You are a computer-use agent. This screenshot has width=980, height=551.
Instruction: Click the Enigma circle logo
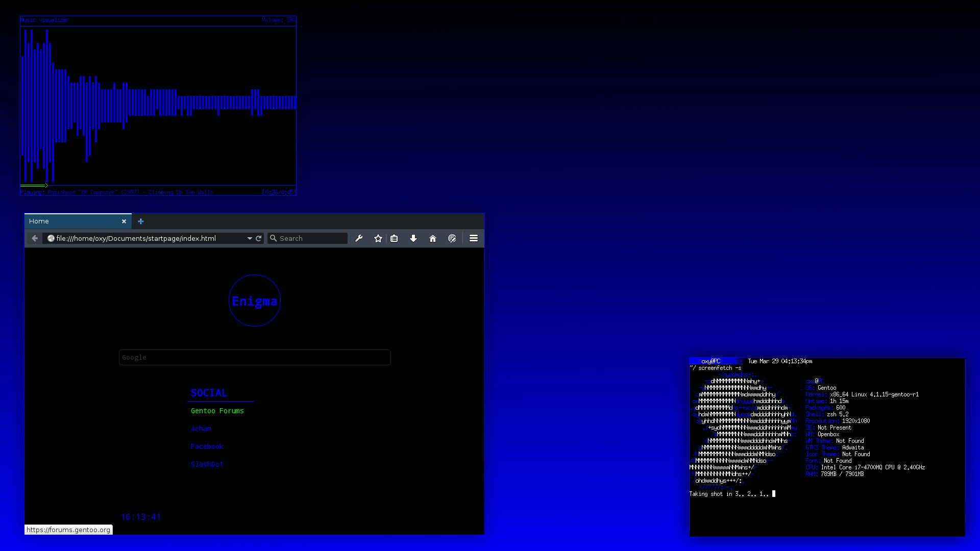[x=255, y=300]
